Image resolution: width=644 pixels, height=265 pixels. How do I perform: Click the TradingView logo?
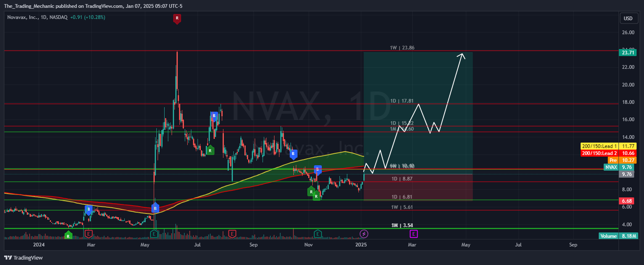[x=23, y=258]
